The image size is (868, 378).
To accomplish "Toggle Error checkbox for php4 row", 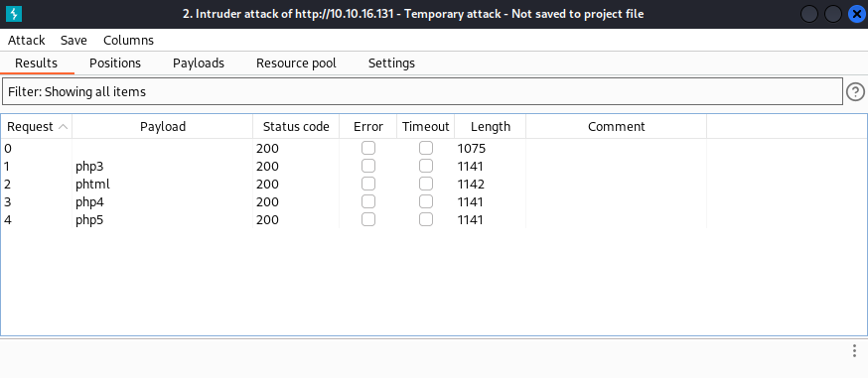I will (x=368, y=201).
